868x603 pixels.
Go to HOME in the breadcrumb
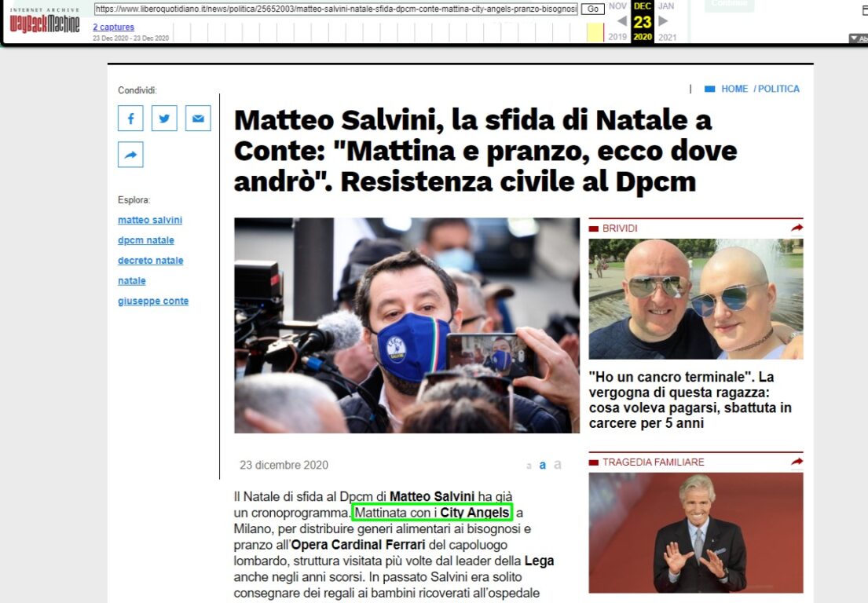coord(734,89)
